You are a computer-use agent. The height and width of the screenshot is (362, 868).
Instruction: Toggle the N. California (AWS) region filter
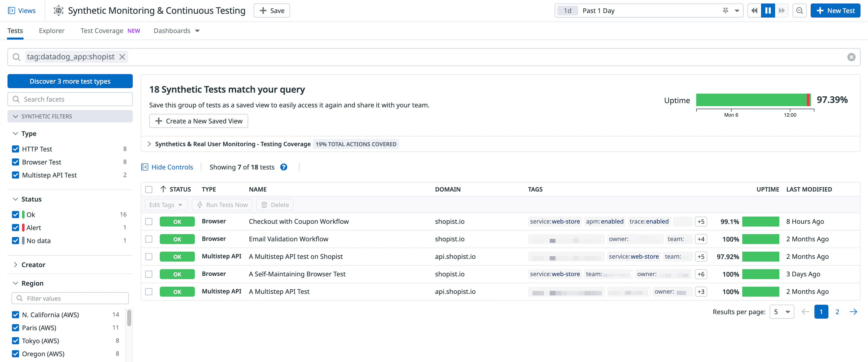[16, 314]
